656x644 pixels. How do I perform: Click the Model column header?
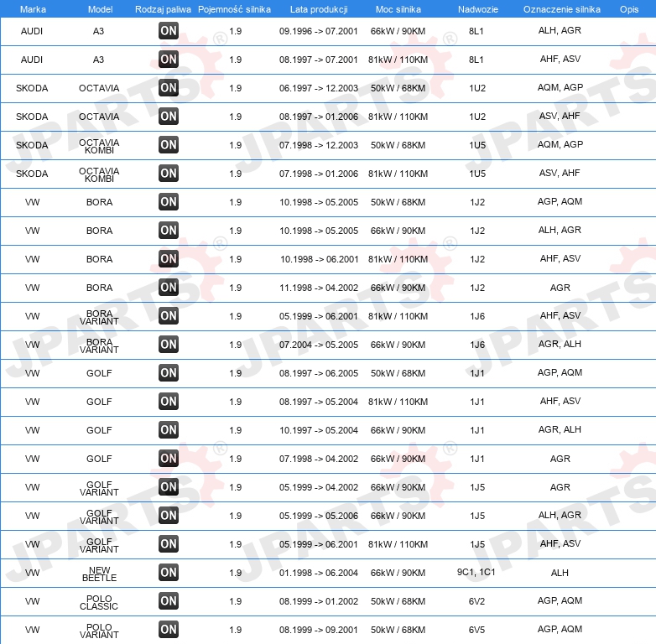(100, 9)
